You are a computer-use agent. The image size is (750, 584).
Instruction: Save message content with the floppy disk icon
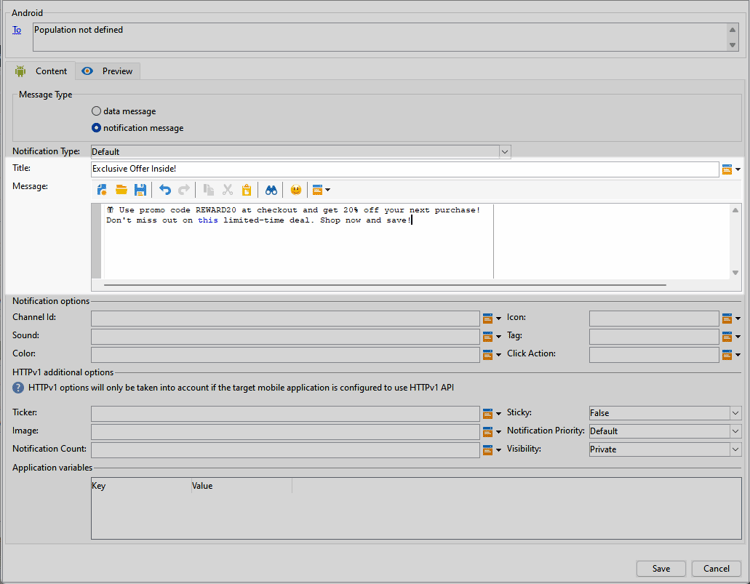(x=140, y=190)
